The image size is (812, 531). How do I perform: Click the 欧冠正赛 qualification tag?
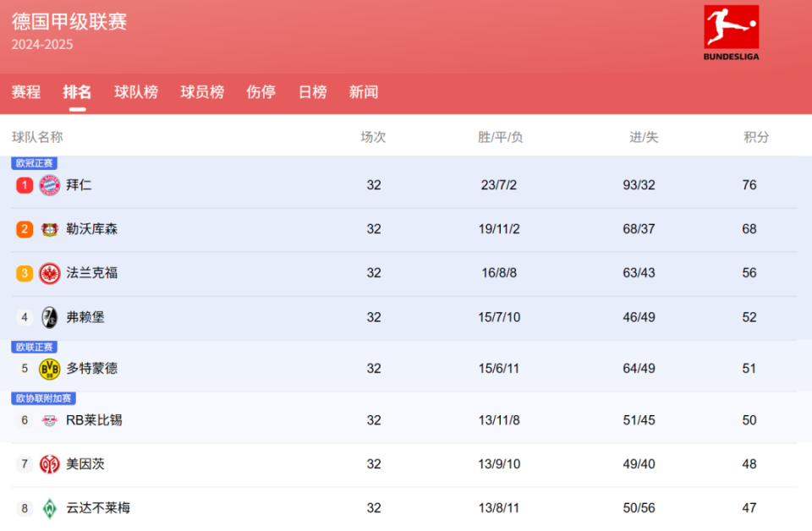[34, 163]
